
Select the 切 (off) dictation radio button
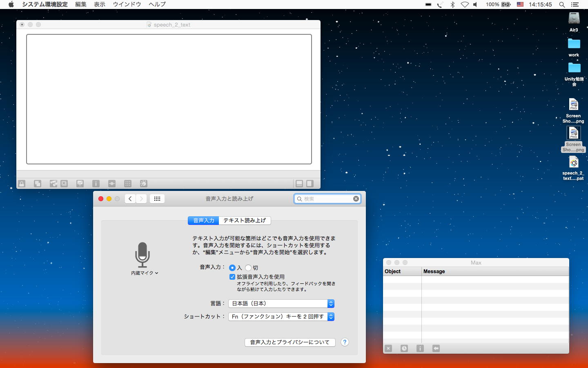(x=248, y=268)
